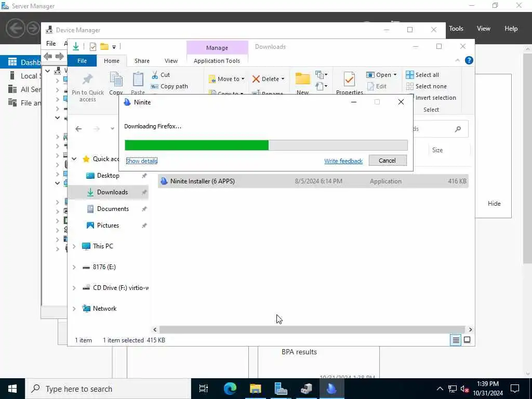Expand the Move to dropdown

pos(243,79)
